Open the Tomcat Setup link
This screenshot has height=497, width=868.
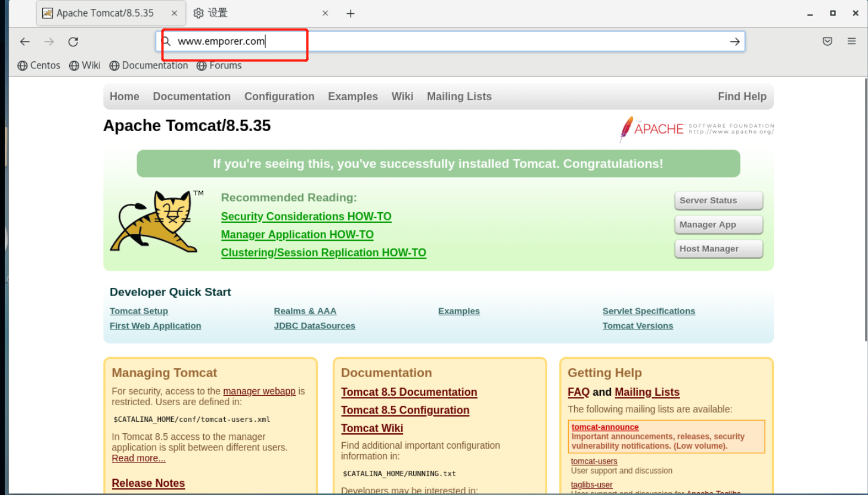click(139, 311)
